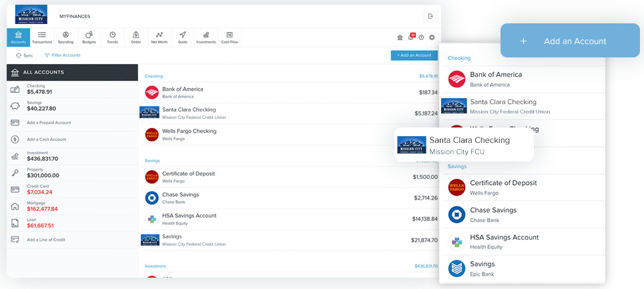This screenshot has width=644, height=289.
Task: Click Chase Savings logo in enlarged accounts panel
Action: coord(456,214)
